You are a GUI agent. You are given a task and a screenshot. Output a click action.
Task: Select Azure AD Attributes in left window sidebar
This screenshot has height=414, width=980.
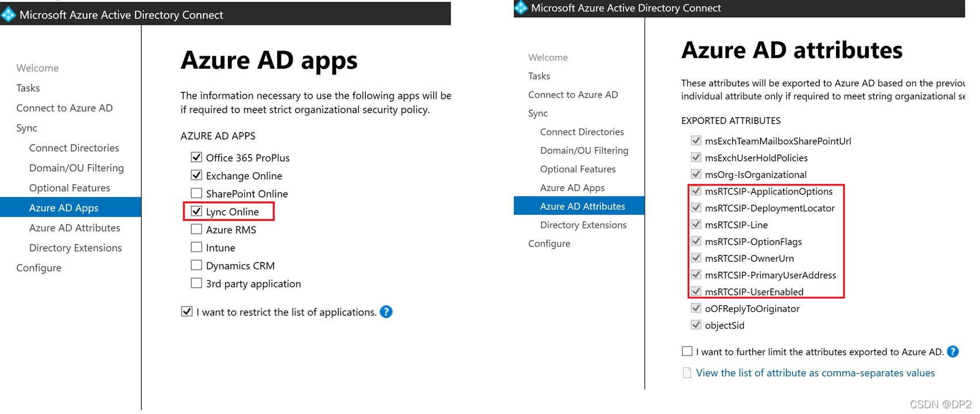75,228
